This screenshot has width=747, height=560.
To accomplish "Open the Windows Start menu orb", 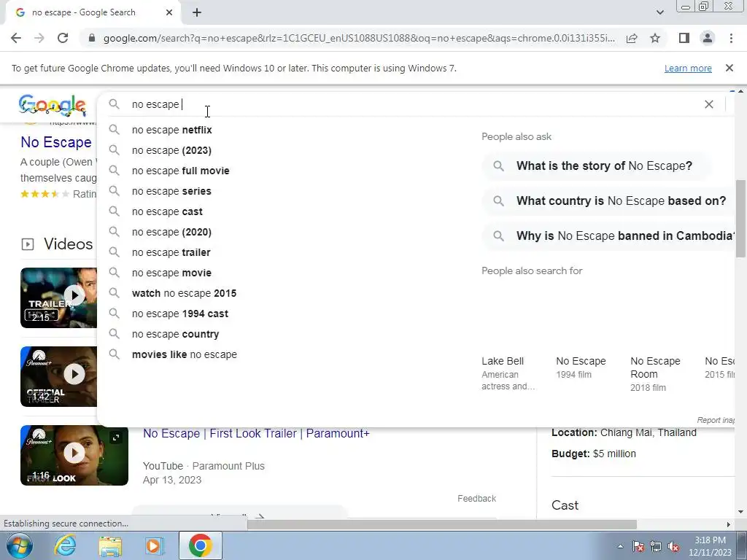I will [19, 545].
